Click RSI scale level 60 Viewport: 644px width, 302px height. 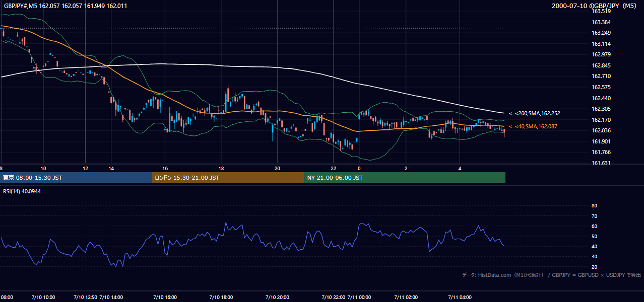click(594, 226)
